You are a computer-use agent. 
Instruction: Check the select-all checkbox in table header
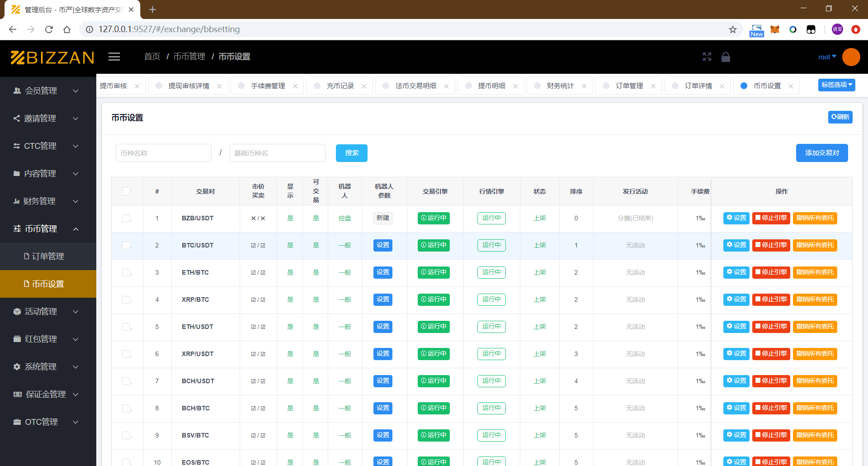[126, 191]
